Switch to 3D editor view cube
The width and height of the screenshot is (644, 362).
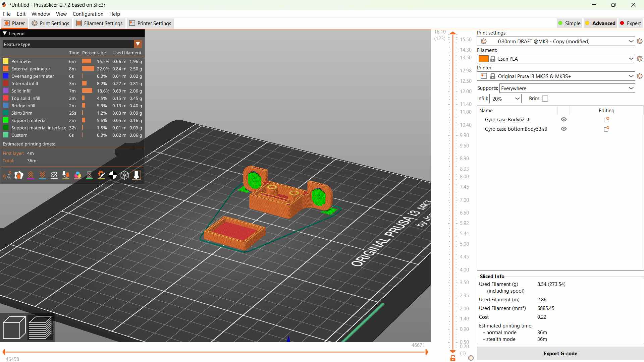coord(14,327)
